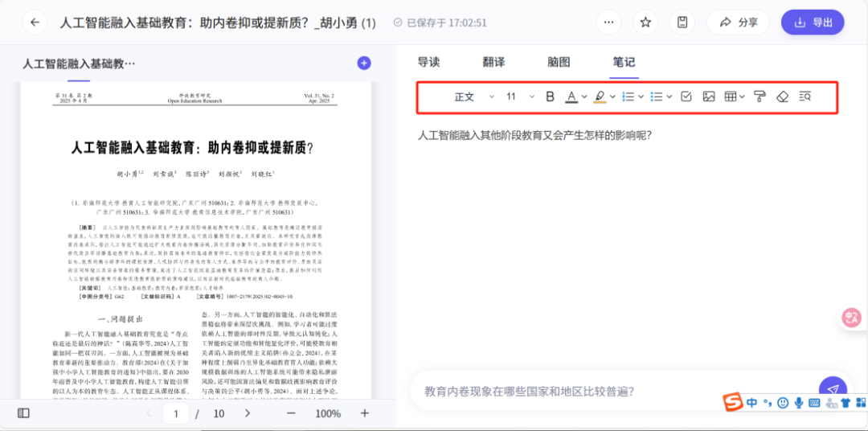Expand the bulleted list style dropdown

[x=669, y=97]
